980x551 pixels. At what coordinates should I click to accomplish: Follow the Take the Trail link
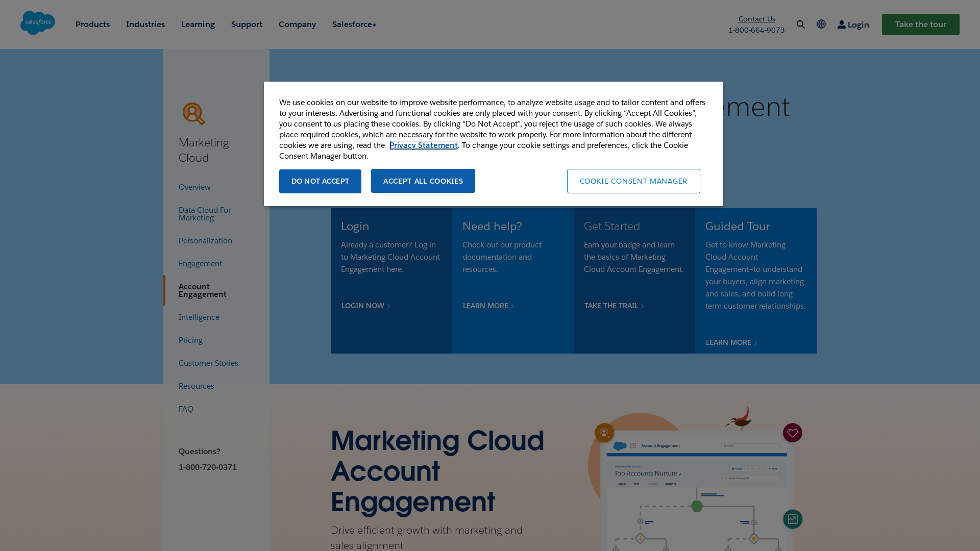[x=610, y=306]
